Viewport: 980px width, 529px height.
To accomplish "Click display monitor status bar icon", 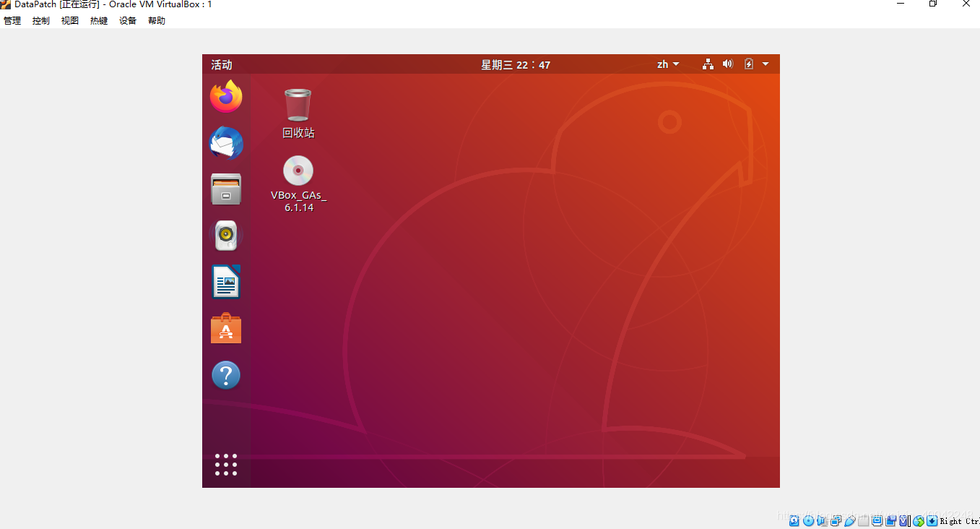I will pos(877,520).
